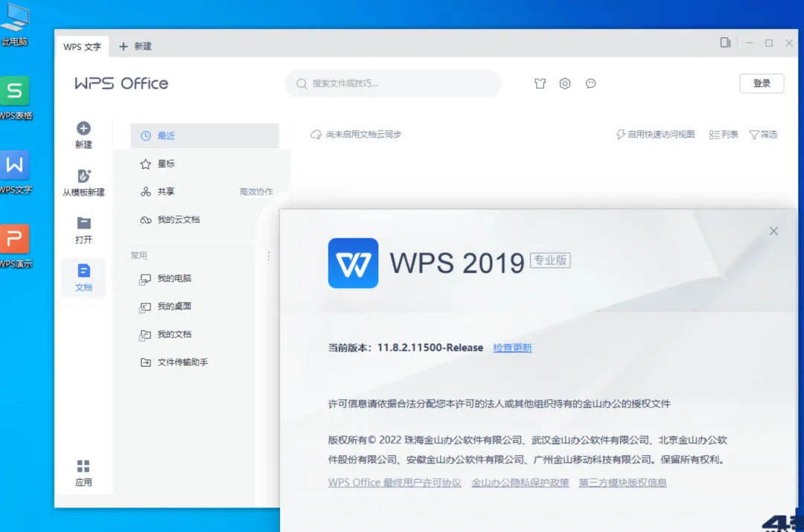
Task: Choose 从模板新建 in the sidebar
Action: [83, 182]
